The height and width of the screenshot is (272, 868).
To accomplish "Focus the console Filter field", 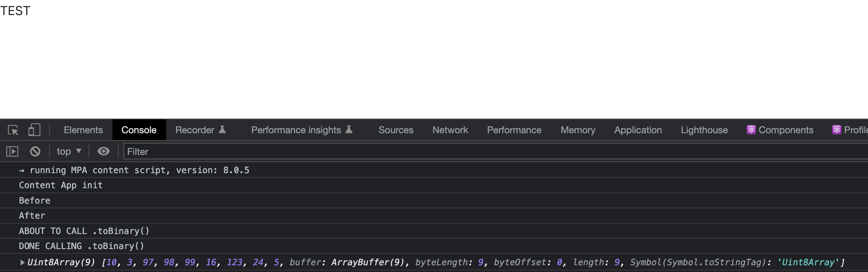I will coord(496,151).
